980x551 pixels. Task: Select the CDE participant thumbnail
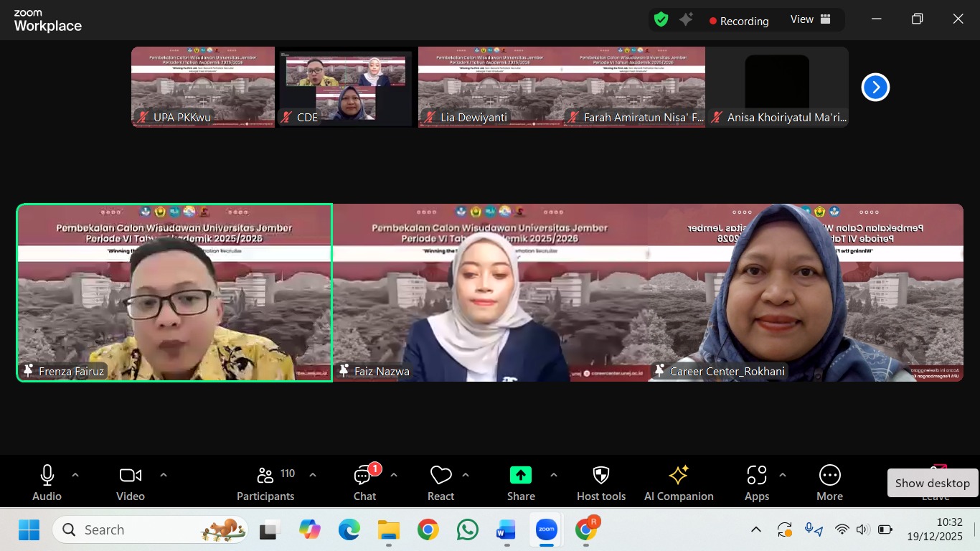click(346, 87)
